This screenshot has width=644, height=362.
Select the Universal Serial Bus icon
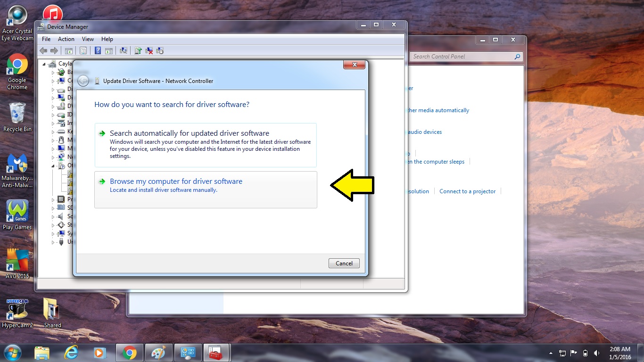pos(61,242)
